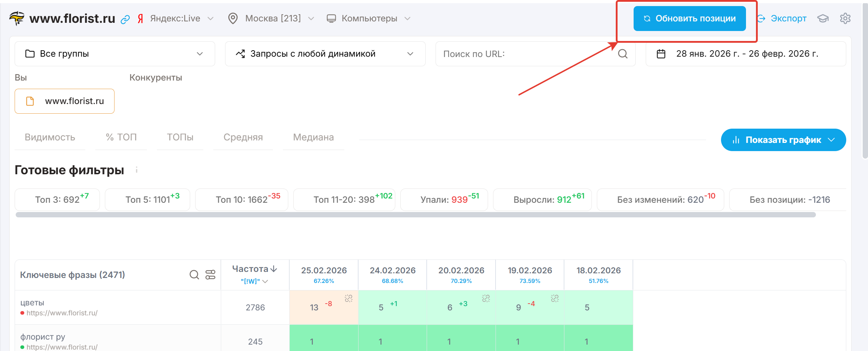Click the calendar icon in date range

tap(661, 54)
